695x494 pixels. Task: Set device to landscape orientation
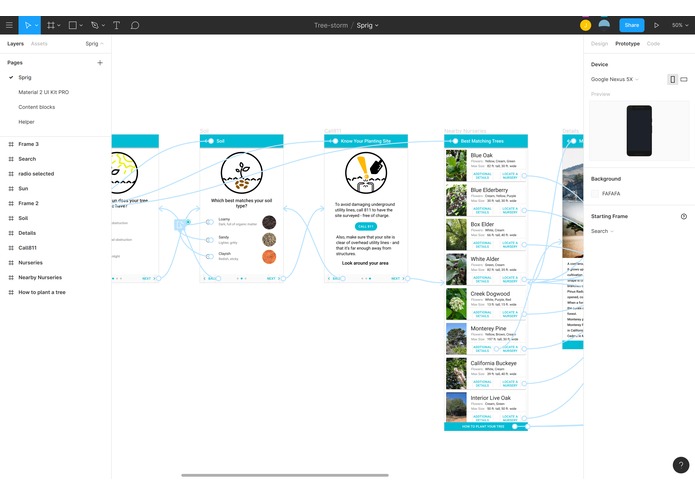click(684, 79)
